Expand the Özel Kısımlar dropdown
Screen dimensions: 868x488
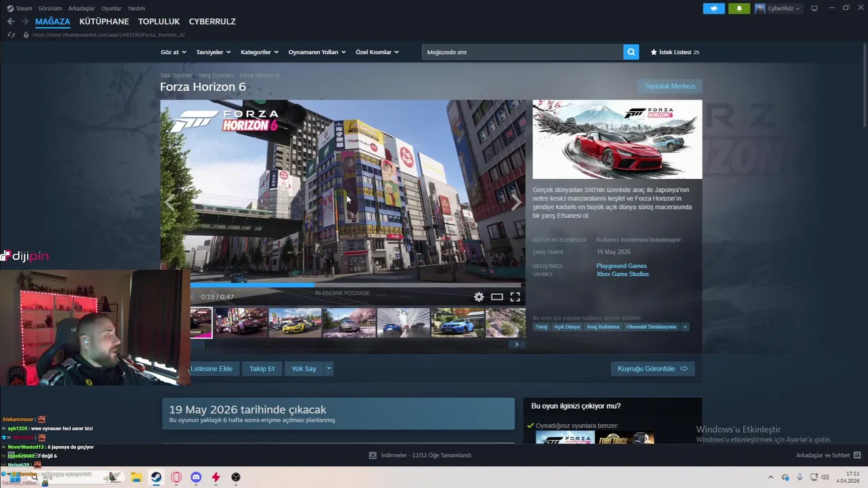(x=377, y=52)
